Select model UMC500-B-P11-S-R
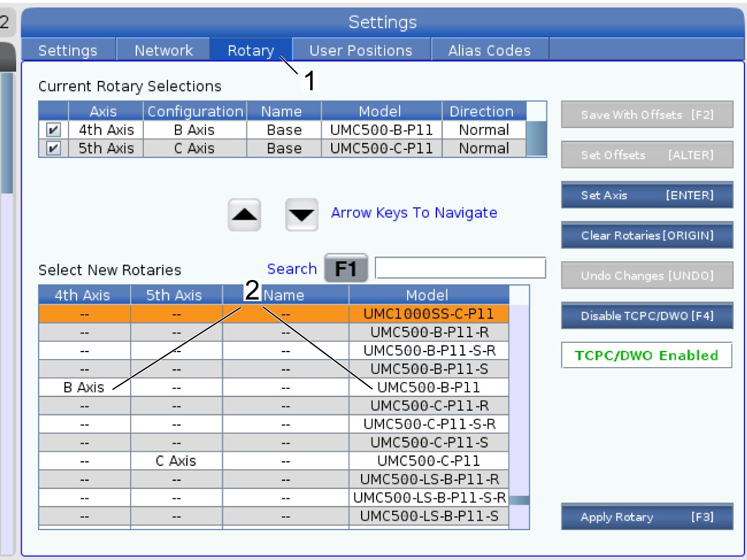The image size is (747, 560). click(x=429, y=350)
